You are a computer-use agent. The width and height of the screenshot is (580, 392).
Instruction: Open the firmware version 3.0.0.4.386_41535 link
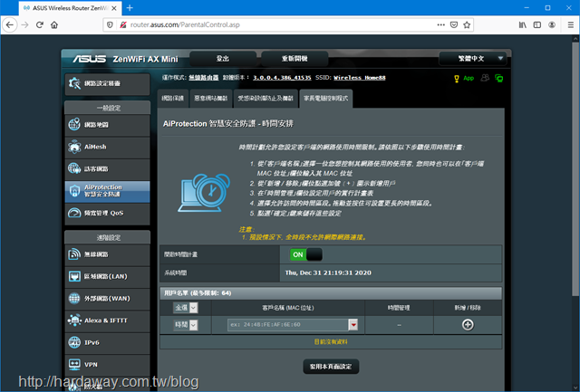[282, 78]
